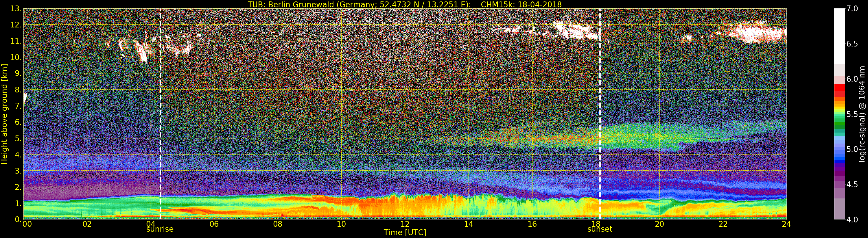Click the '04' time tick label
The image size is (868, 238).
151,224
